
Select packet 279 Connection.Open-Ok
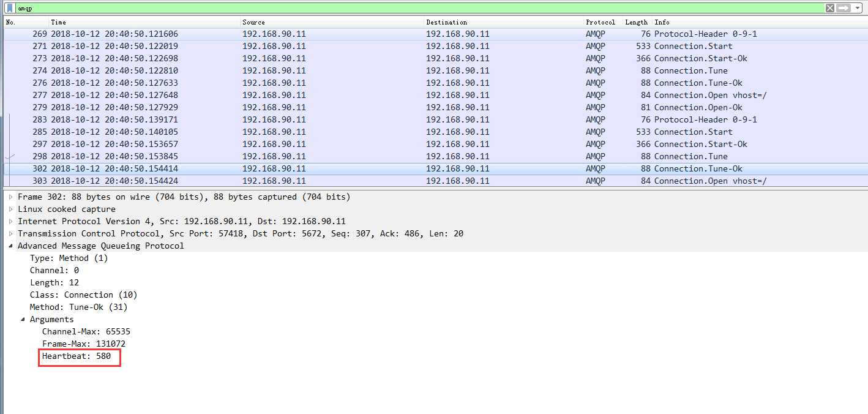tap(435, 107)
